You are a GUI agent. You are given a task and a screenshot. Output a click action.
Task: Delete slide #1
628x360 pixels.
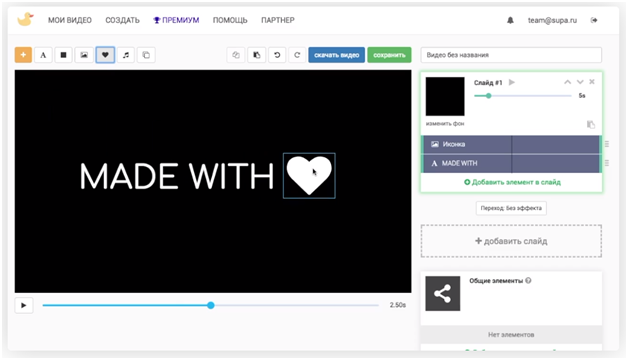coord(592,82)
